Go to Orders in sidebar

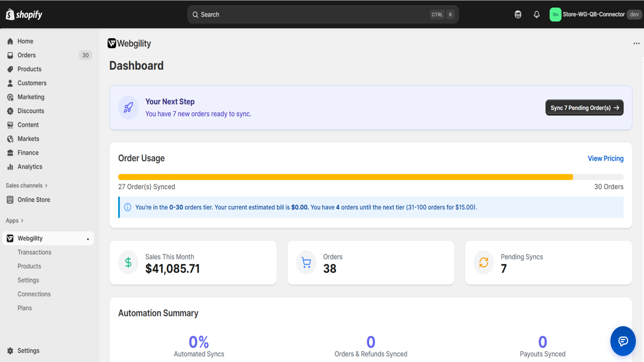point(27,55)
